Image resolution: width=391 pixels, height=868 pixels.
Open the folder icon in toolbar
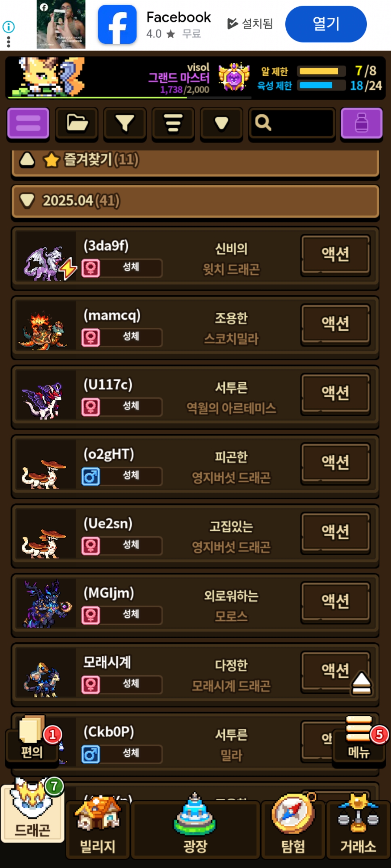click(x=77, y=123)
